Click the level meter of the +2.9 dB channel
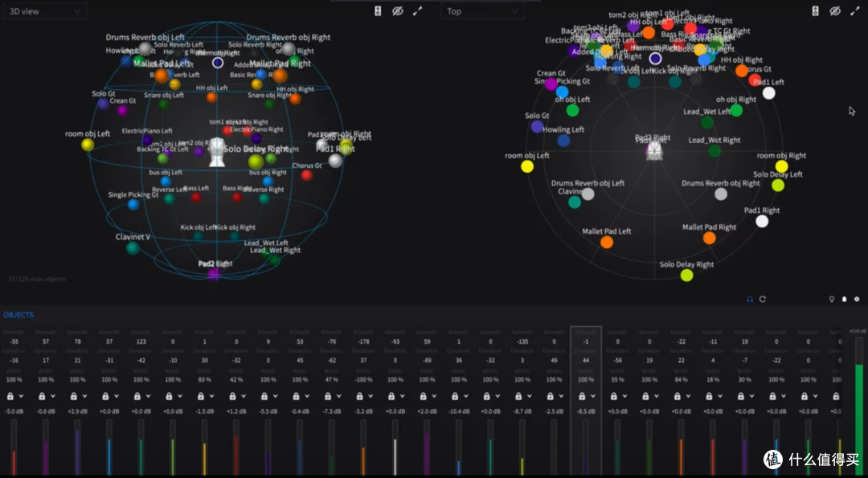The image size is (868, 478). point(77,447)
